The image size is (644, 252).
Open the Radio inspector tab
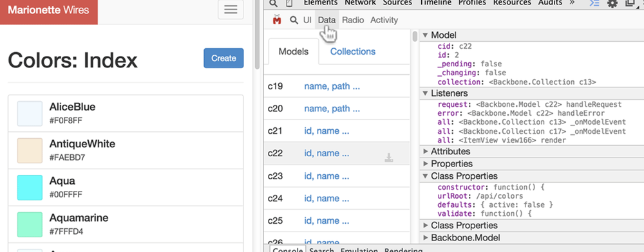coord(353,20)
